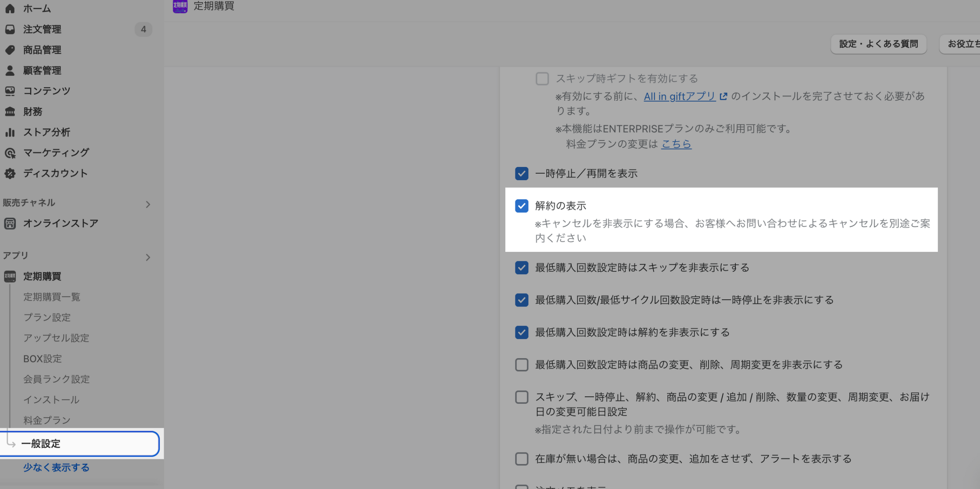The image size is (980, 489).
Task: Open the プラン設定 menu item
Action: click(47, 318)
